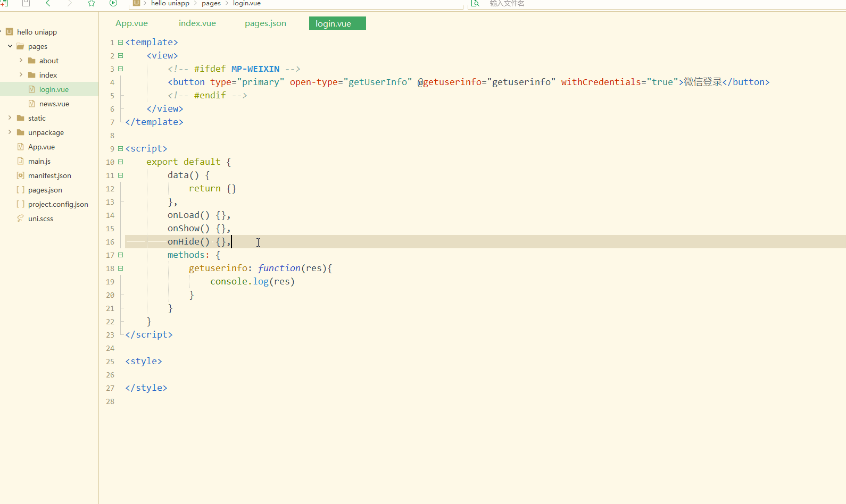Click the save file toolbar icon
Viewport: 846px width, 504px height.
tap(26, 3)
